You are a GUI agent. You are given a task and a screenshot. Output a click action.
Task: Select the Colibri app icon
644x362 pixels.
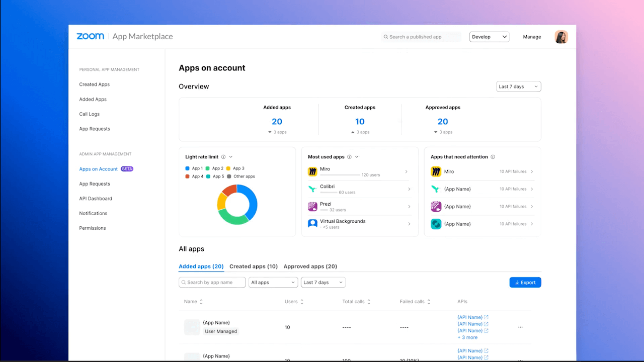[x=312, y=189]
